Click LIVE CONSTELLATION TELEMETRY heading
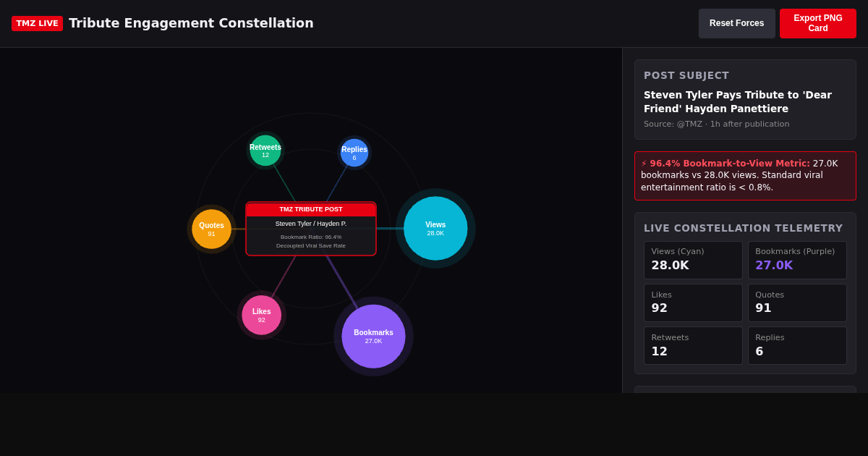This screenshot has height=456, width=868. 743,228
